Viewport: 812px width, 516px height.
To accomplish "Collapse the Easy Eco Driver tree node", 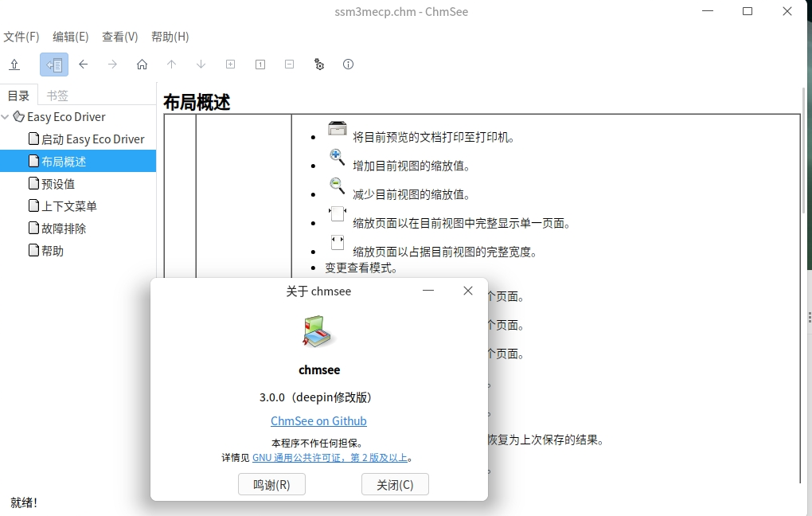I will (6, 117).
